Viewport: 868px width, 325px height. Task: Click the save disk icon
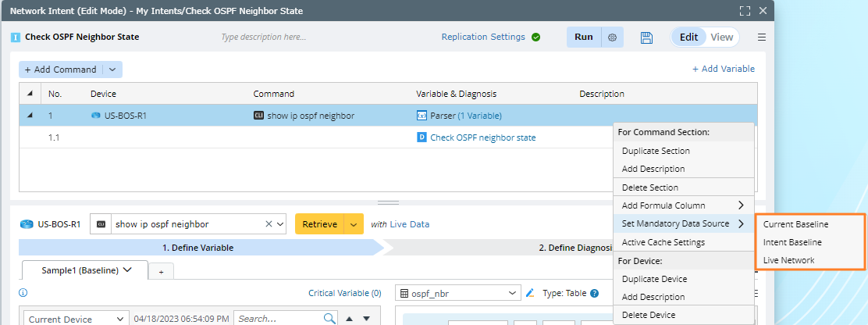coord(646,37)
